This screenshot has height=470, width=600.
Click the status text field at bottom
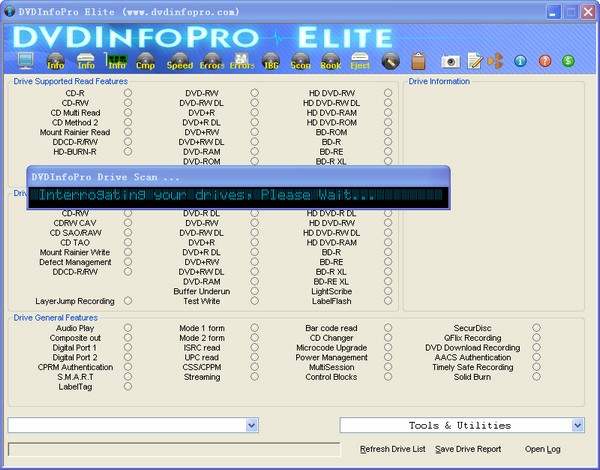[x=174, y=450]
